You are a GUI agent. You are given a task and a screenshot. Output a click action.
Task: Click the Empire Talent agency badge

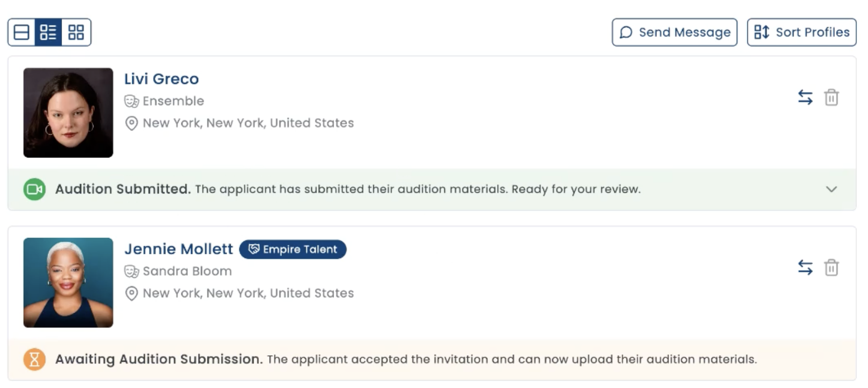click(293, 249)
